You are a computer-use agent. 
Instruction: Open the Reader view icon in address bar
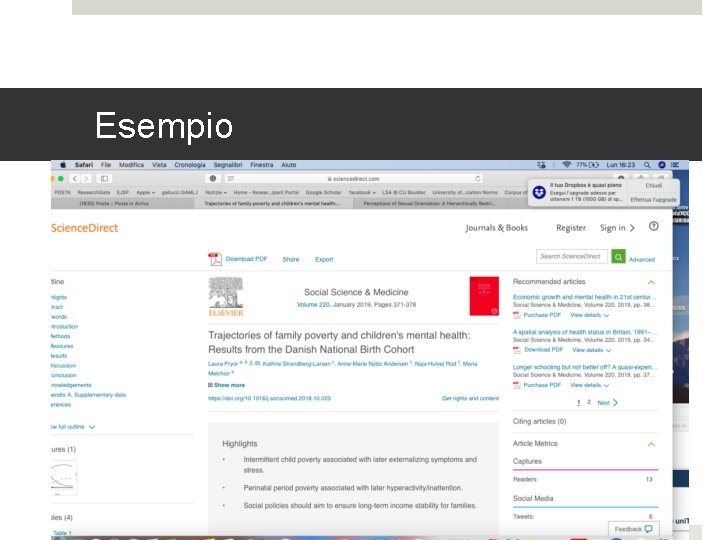[231, 179]
